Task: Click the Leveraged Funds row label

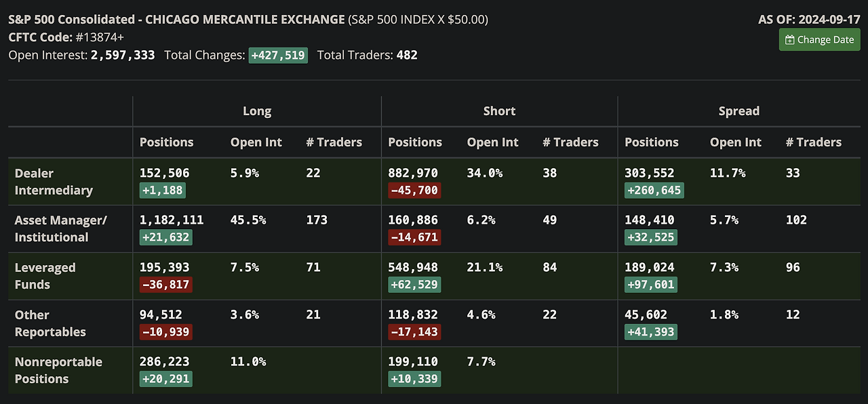Action: click(45, 276)
